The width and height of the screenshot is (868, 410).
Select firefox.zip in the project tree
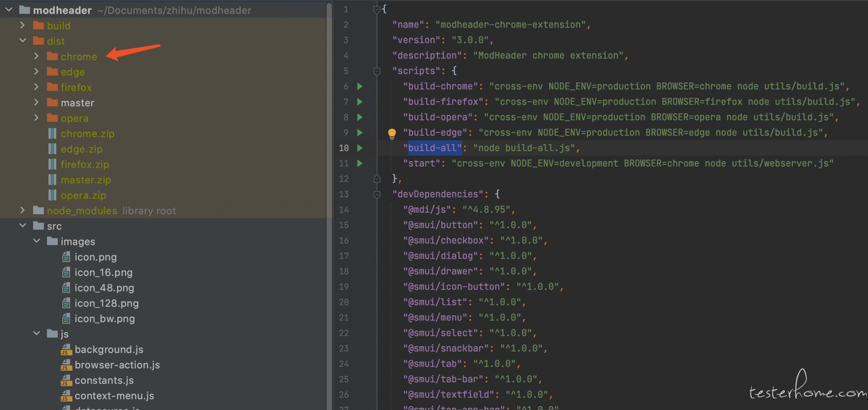[85, 164]
